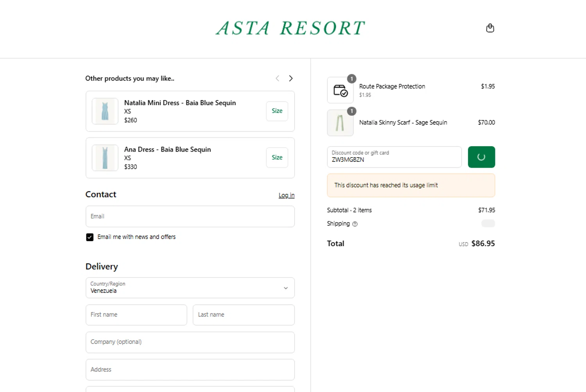Choose Size for Natalia Mini Dress
The height and width of the screenshot is (392, 586).
tap(277, 111)
